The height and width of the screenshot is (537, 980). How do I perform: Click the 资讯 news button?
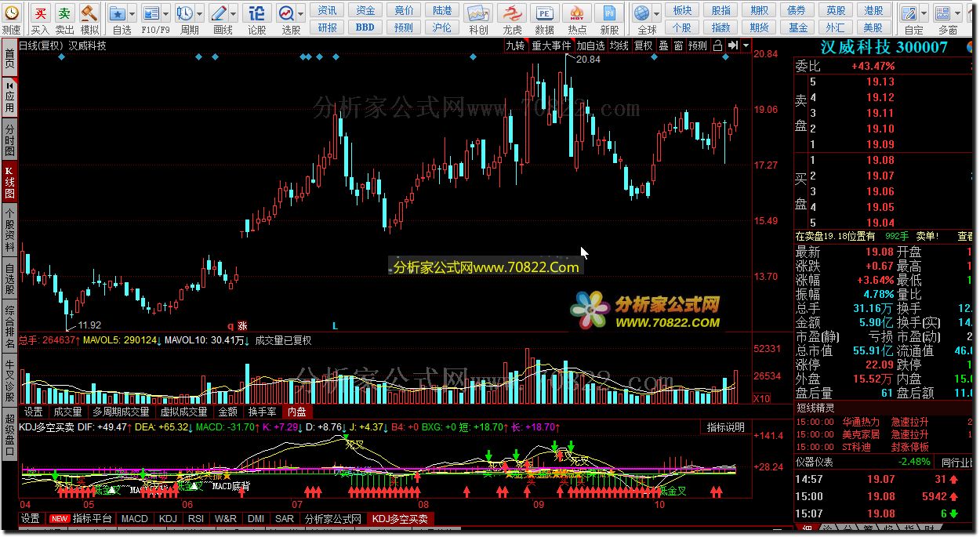[328, 10]
